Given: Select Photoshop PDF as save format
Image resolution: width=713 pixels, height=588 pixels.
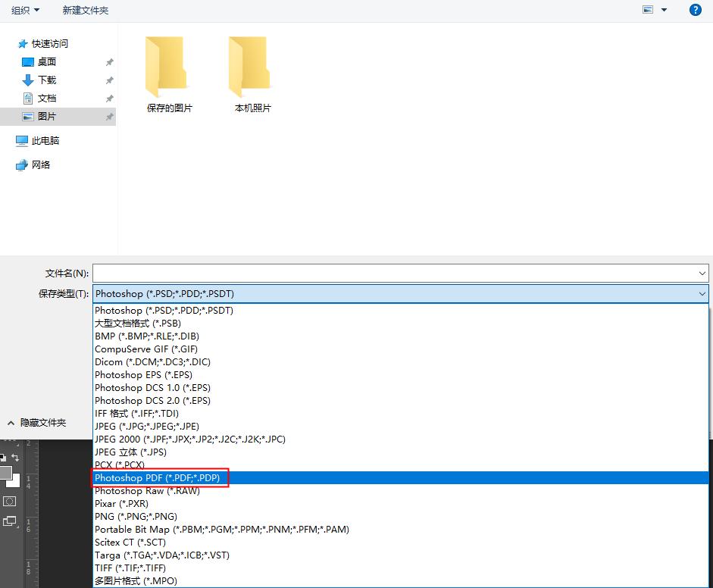Looking at the screenshot, I should (159, 477).
